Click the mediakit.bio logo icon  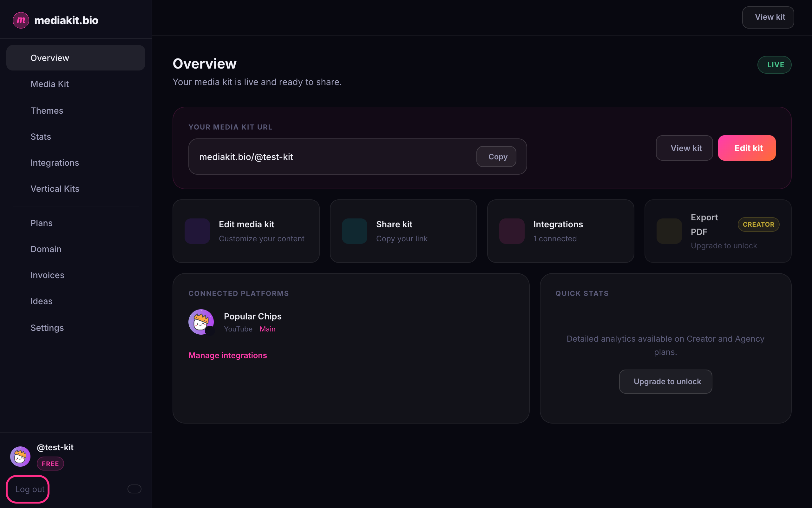[21, 20]
